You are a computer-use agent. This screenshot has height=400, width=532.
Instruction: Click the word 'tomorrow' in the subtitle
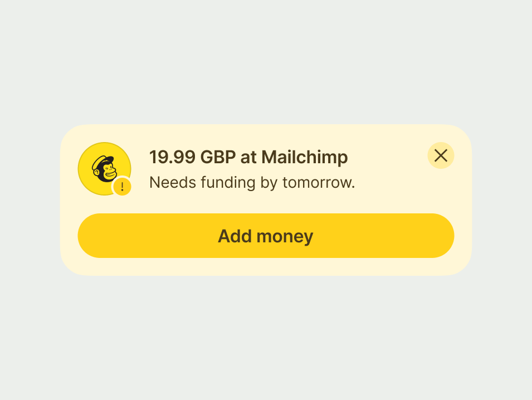coord(316,183)
